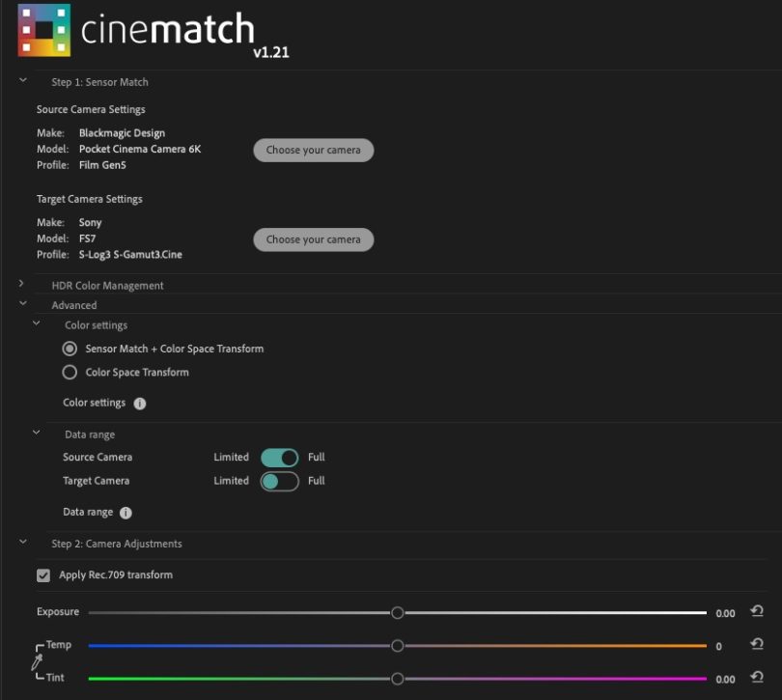The width and height of the screenshot is (782, 700).
Task: Reset the Temp slider with its reset icon
Action: [x=757, y=643]
